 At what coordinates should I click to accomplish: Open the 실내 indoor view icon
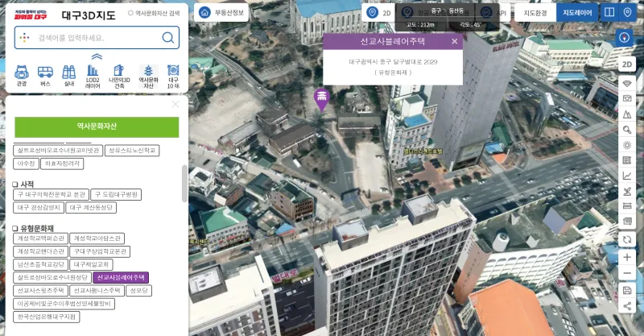coord(69,72)
